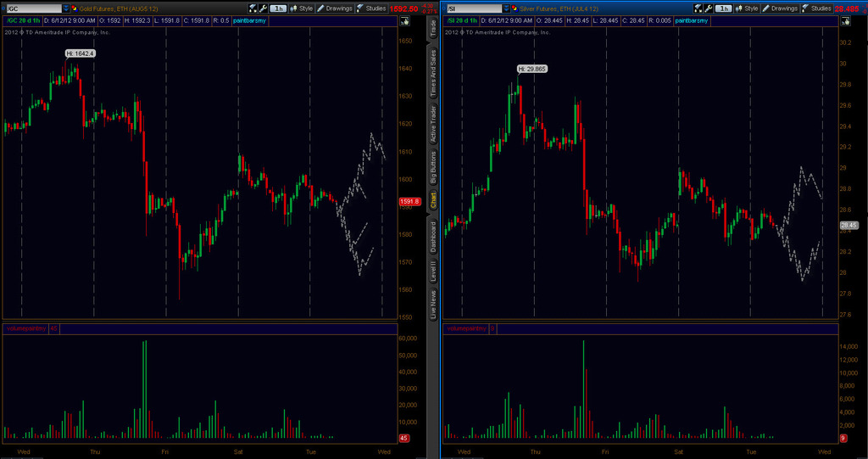868x459 pixels.
Task: Click the flask icon in the Silver chart toolbar
Action: 698,8
